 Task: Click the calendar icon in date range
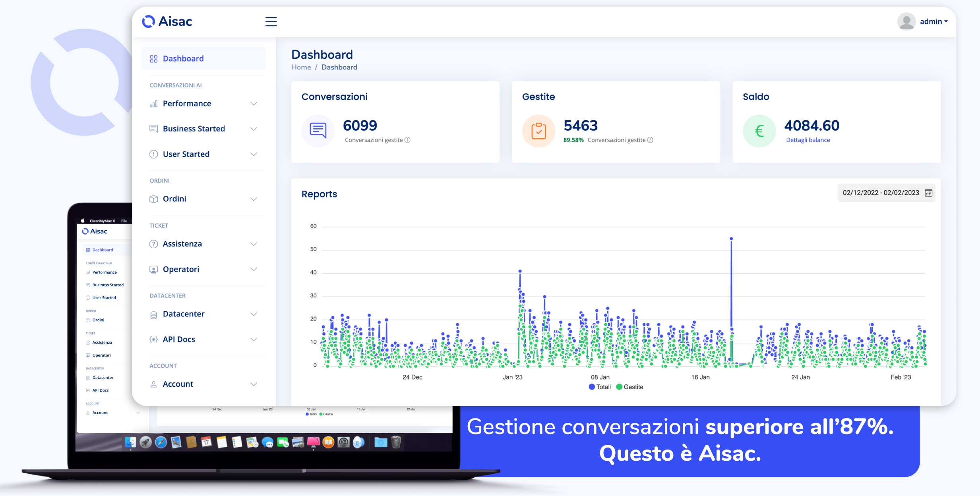[928, 193]
